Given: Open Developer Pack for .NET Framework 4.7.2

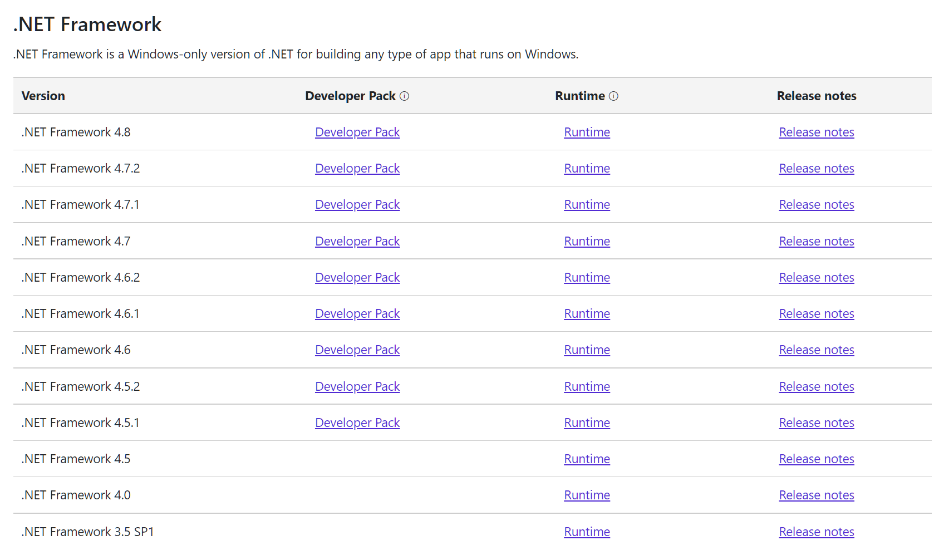Looking at the screenshot, I should (357, 169).
